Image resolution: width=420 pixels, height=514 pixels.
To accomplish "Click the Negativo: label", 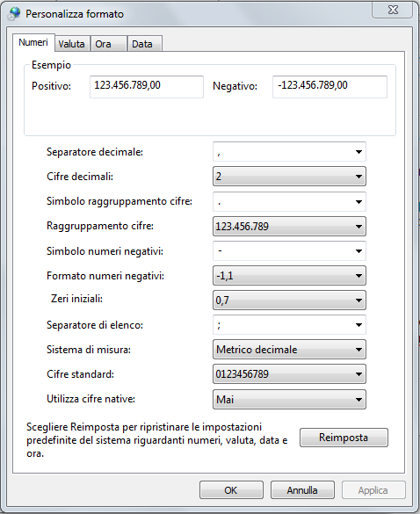I will point(235,86).
